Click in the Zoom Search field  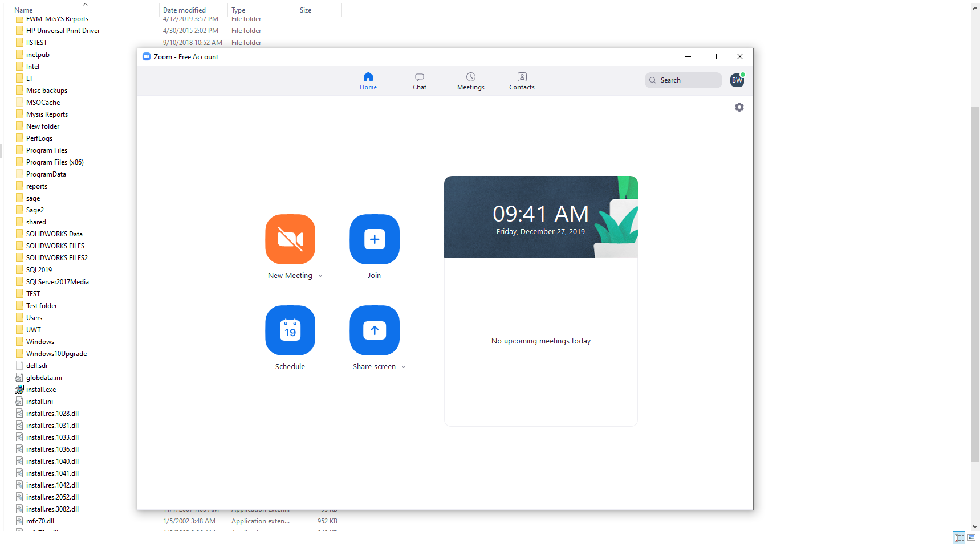[684, 80]
